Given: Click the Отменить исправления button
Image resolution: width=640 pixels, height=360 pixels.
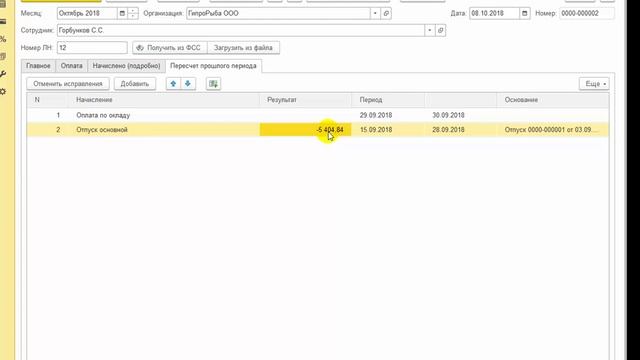Looking at the screenshot, I should [68, 84].
